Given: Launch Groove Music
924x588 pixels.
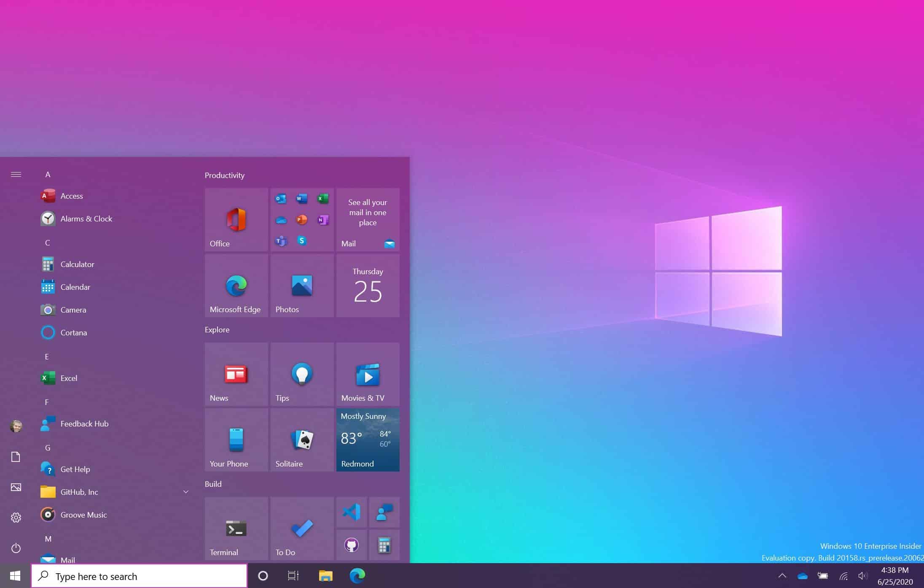Looking at the screenshot, I should tap(114, 515).
